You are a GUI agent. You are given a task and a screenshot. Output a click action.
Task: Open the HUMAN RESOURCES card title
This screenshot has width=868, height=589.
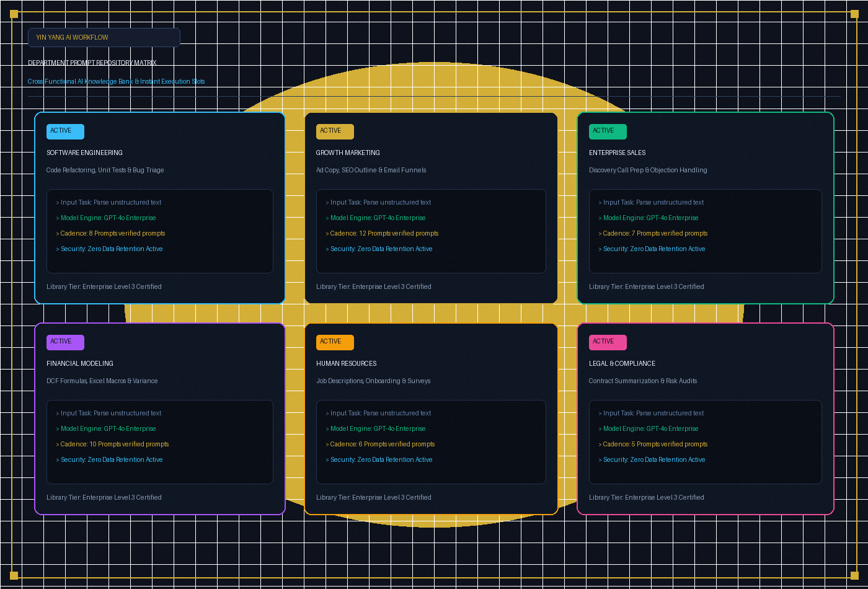pyautogui.click(x=347, y=364)
